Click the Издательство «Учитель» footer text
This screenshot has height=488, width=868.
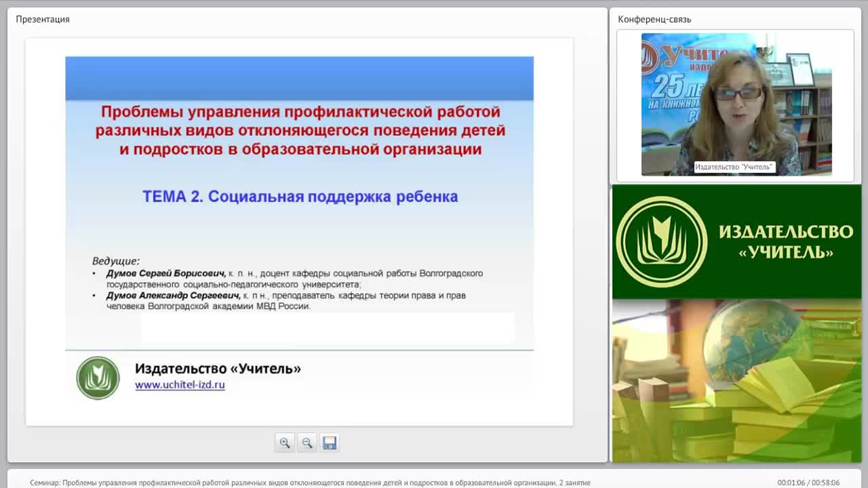[219, 369]
